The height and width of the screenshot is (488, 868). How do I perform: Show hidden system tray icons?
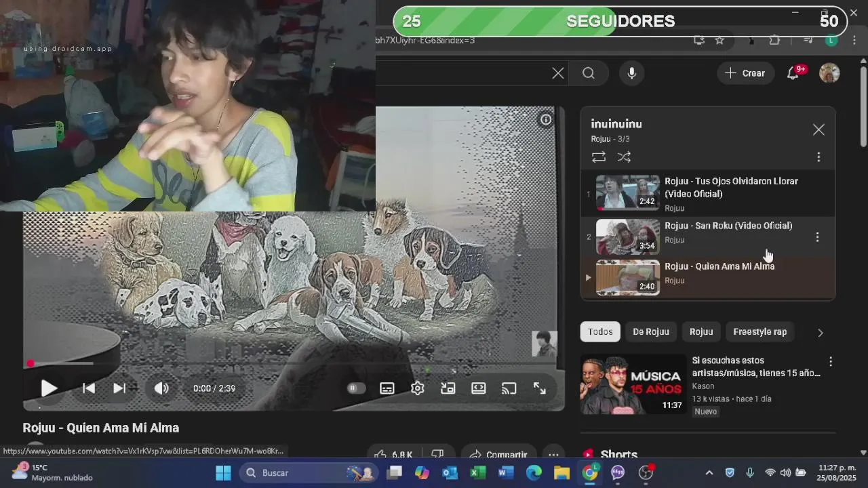[x=709, y=472]
